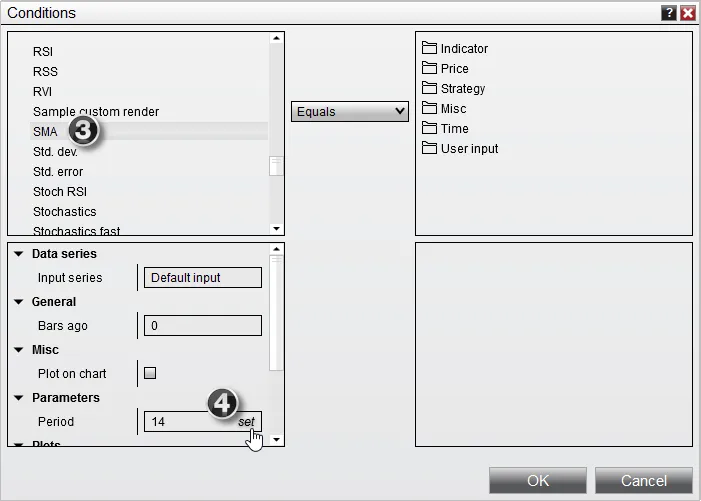
Task: Click properties panel scroll up arrow
Action: coord(276,249)
